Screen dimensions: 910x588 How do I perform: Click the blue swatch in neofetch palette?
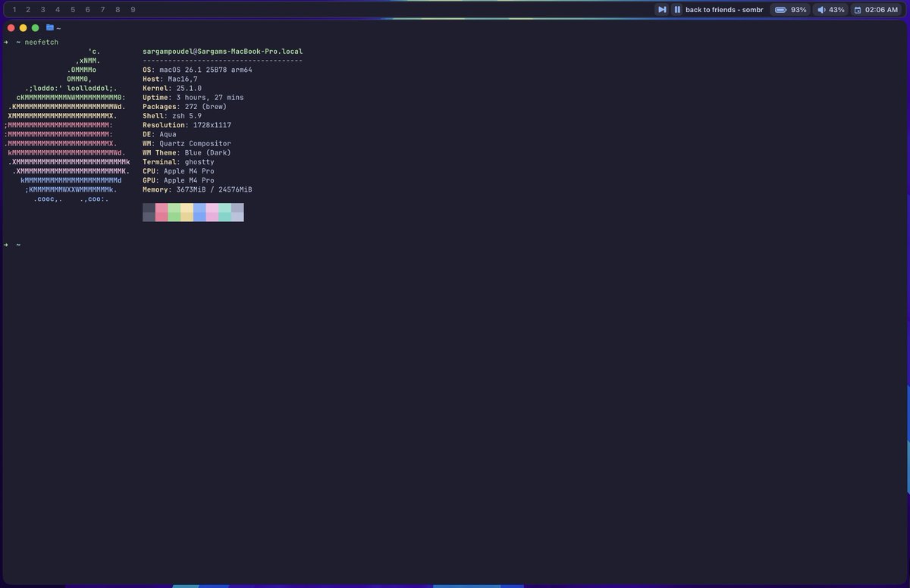199,212
